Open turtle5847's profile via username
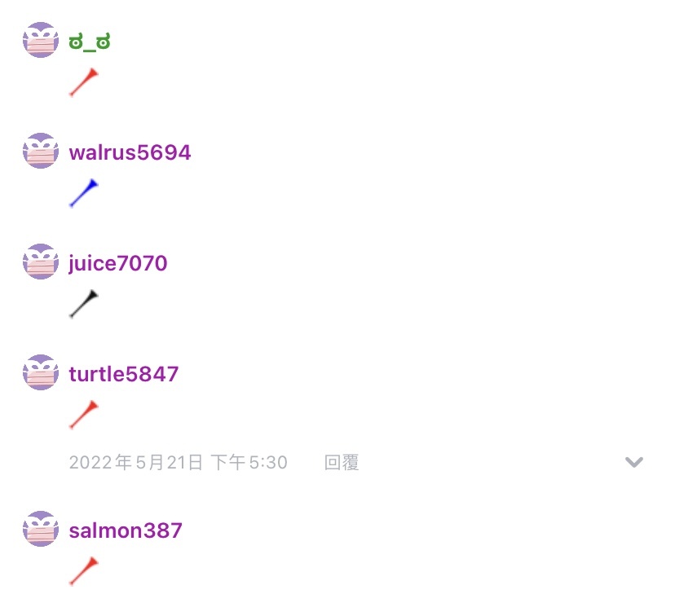The width and height of the screenshot is (675, 616). pyautogui.click(x=124, y=374)
